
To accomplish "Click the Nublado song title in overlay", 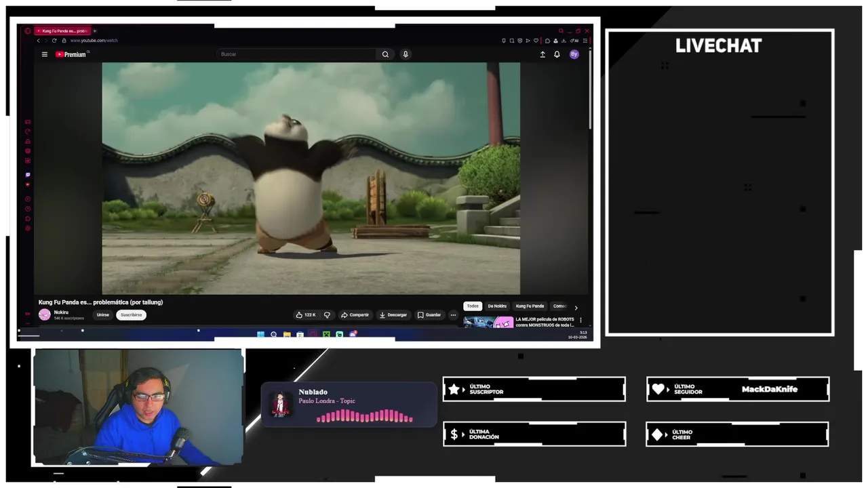I will click(x=313, y=392).
